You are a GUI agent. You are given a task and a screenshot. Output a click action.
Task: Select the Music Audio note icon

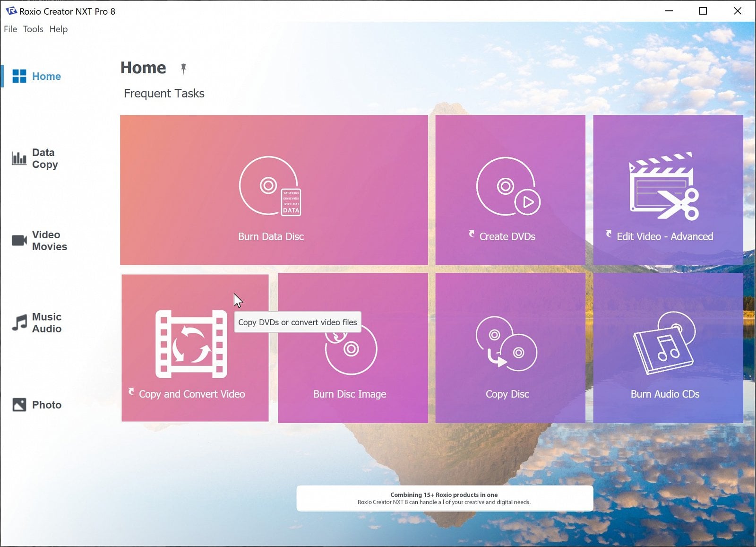19,323
